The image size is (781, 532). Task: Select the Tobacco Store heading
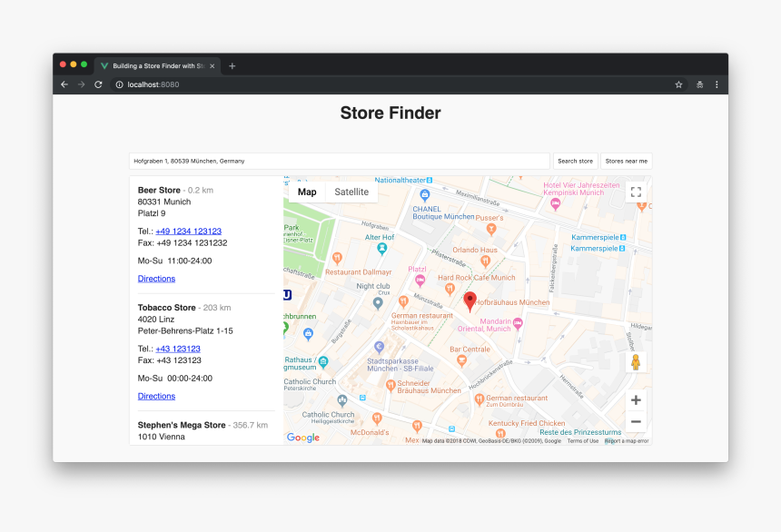click(166, 308)
